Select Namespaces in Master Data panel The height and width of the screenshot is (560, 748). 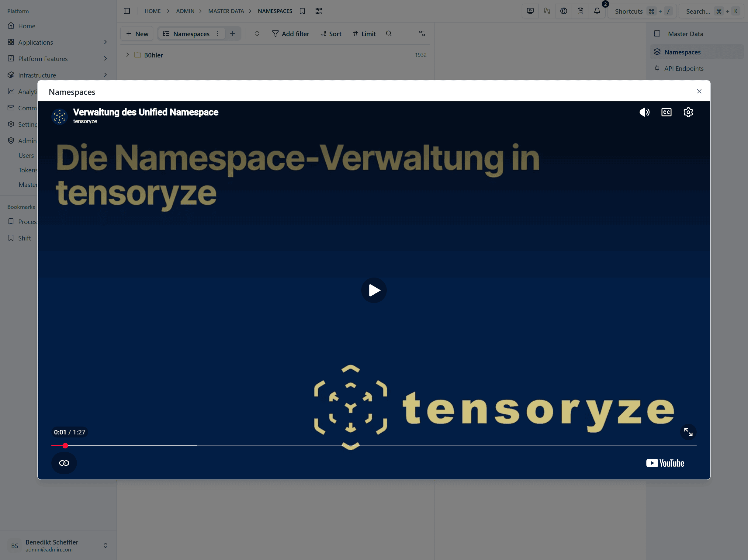coord(696,52)
